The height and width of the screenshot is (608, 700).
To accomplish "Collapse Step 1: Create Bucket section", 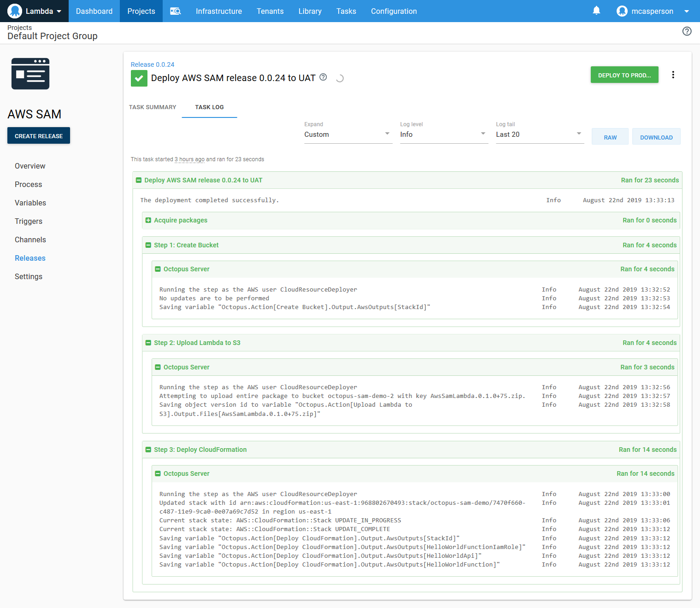I will (148, 246).
